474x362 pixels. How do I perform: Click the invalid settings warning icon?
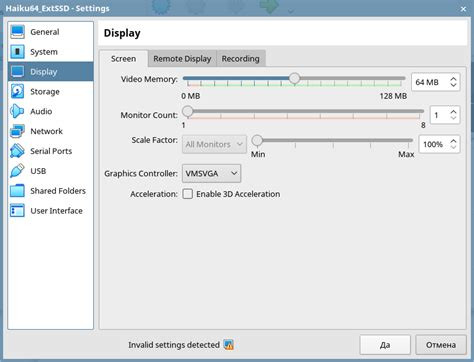point(229,345)
